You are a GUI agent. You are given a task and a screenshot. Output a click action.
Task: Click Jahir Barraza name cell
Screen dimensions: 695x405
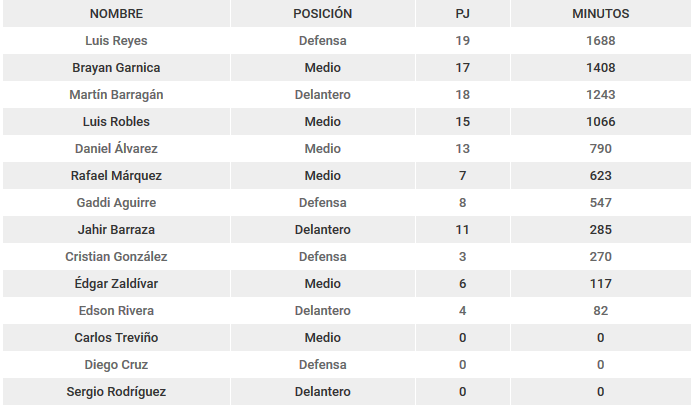click(116, 230)
